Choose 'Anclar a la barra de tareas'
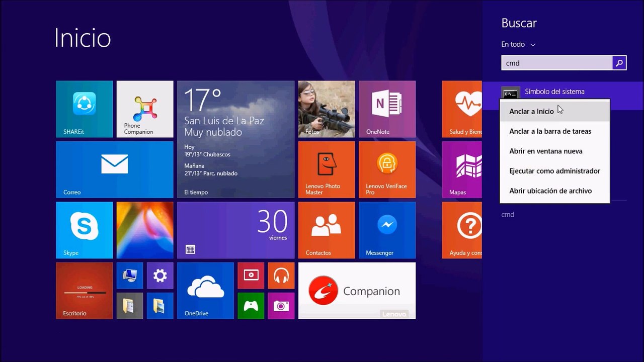The image size is (644, 362). coord(554,131)
